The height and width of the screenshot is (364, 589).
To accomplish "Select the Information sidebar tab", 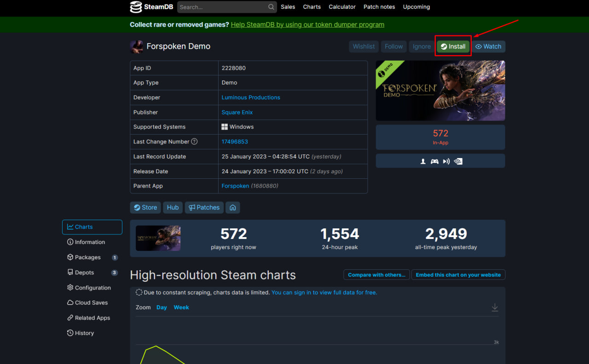I will pyautogui.click(x=92, y=242).
